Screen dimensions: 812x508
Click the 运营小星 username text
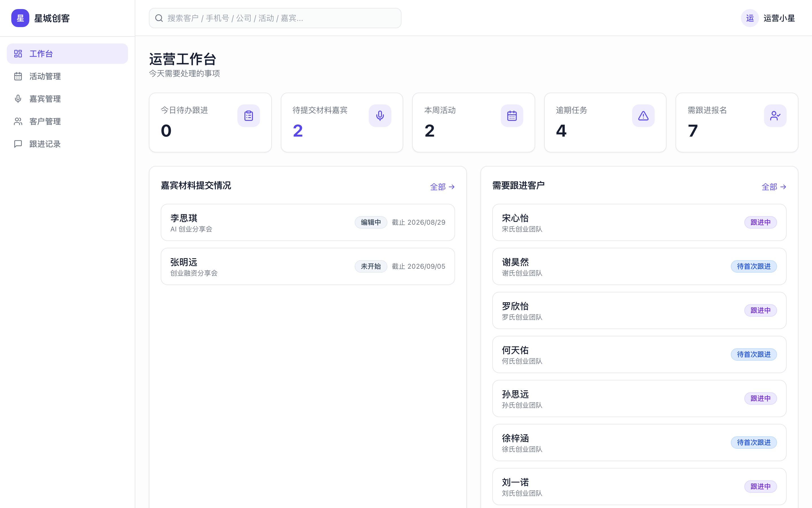(x=779, y=18)
